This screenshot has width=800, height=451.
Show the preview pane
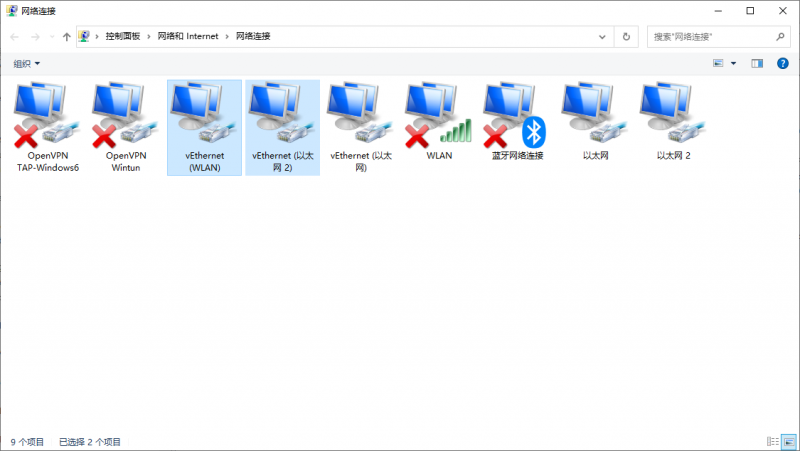pyautogui.click(x=757, y=63)
